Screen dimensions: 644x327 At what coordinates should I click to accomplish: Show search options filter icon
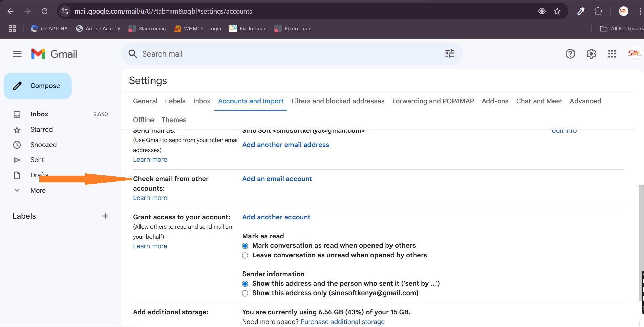pyautogui.click(x=449, y=53)
